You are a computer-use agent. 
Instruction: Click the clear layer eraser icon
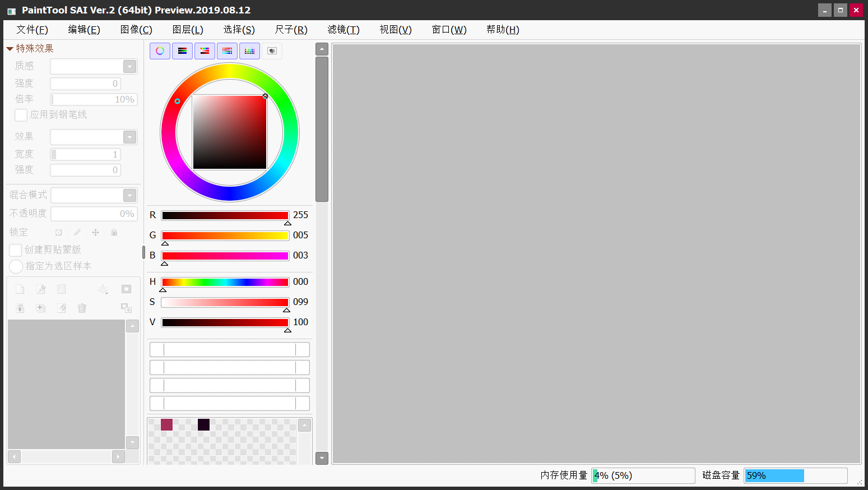[62, 308]
